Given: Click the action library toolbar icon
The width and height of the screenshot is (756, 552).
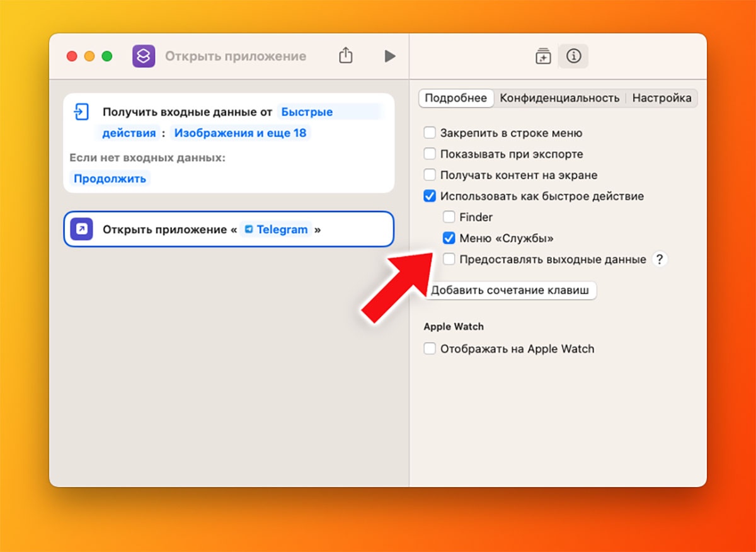Looking at the screenshot, I should click(x=543, y=56).
